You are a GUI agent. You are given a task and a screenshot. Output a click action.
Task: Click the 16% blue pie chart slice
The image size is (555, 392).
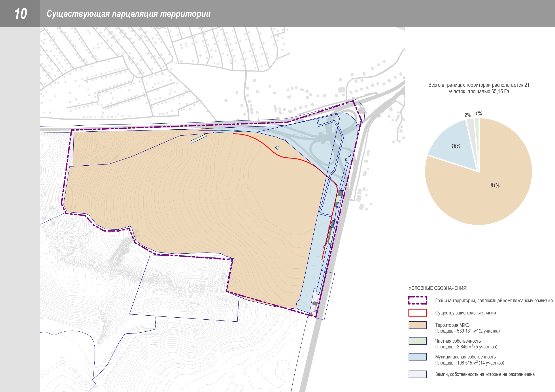(456, 146)
